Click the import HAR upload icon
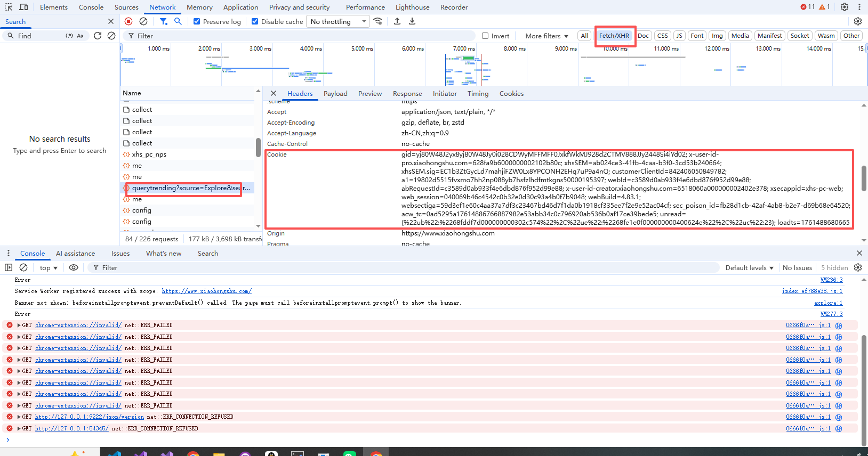This screenshot has height=456, width=868. tap(397, 21)
